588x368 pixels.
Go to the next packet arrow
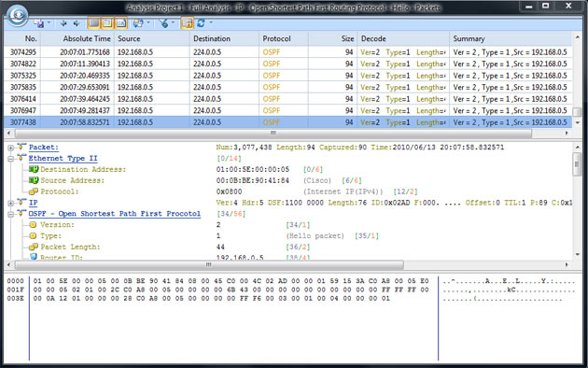pyautogui.click(x=77, y=23)
